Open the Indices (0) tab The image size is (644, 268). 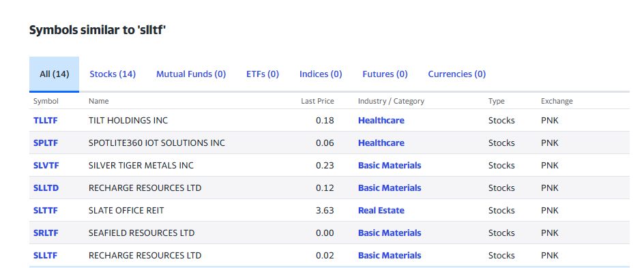point(321,74)
